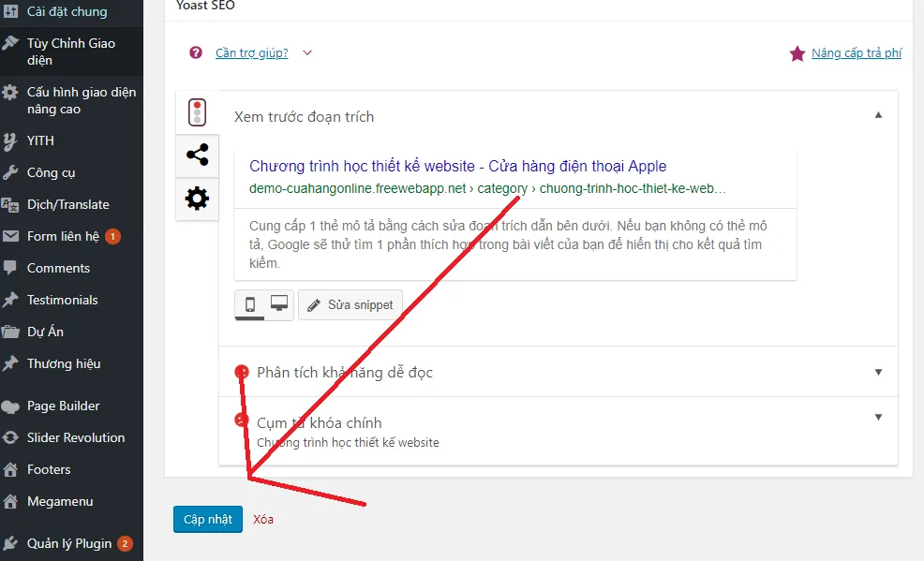
Task: Click the Cập nhật update button
Action: (208, 519)
